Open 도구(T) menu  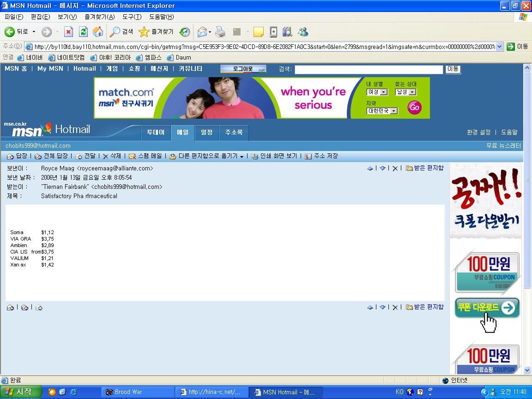coord(132,17)
